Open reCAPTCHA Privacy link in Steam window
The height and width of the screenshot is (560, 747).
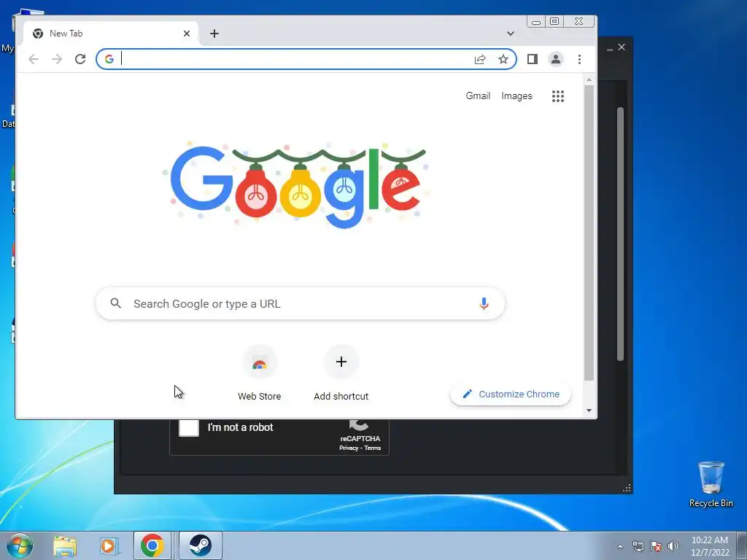click(349, 448)
